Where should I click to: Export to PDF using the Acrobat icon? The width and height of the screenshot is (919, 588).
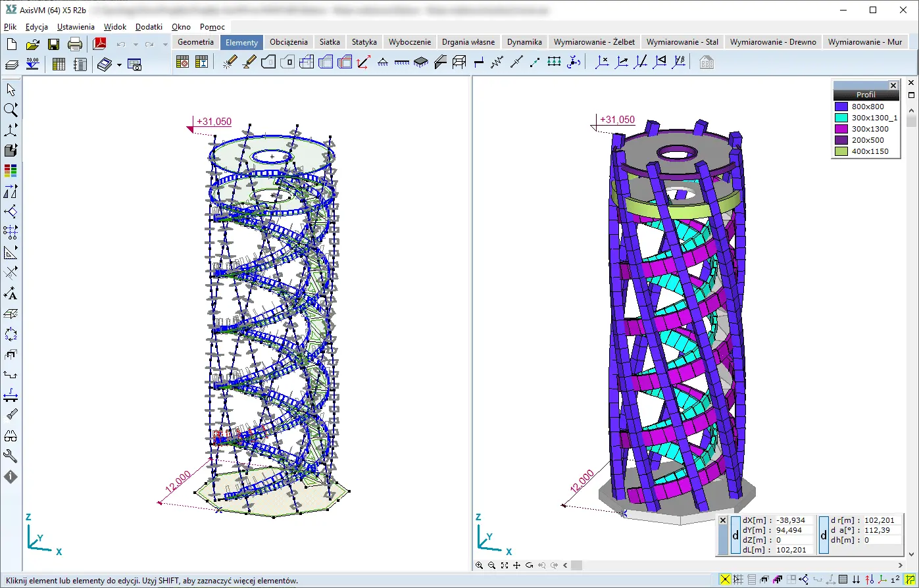tap(99, 44)
